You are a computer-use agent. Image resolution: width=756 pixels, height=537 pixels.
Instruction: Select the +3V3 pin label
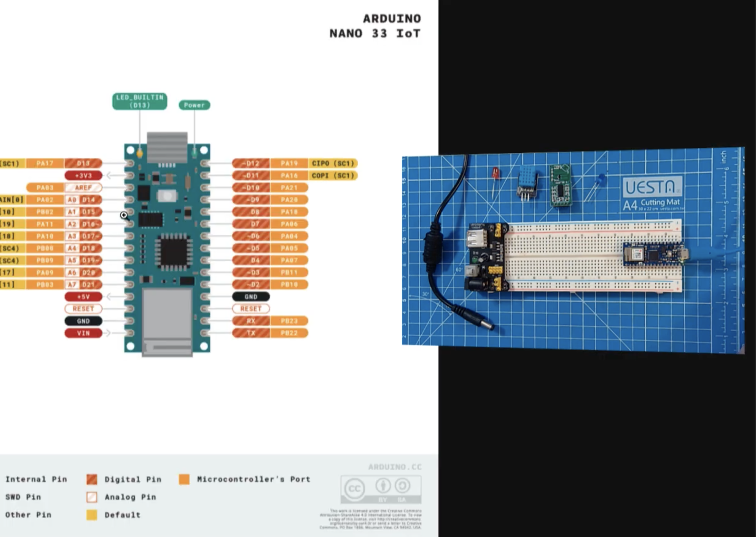click(x=83, y=175)
